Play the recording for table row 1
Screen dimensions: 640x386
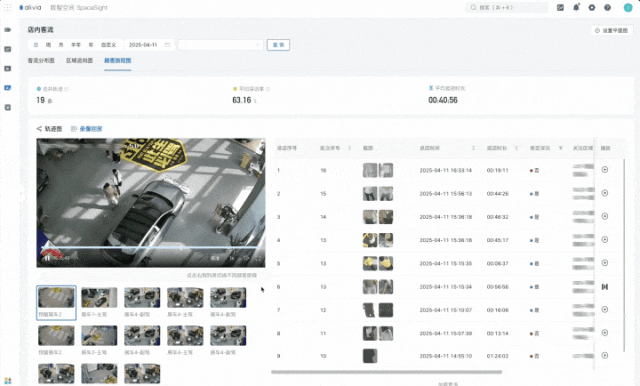[605, 170]
